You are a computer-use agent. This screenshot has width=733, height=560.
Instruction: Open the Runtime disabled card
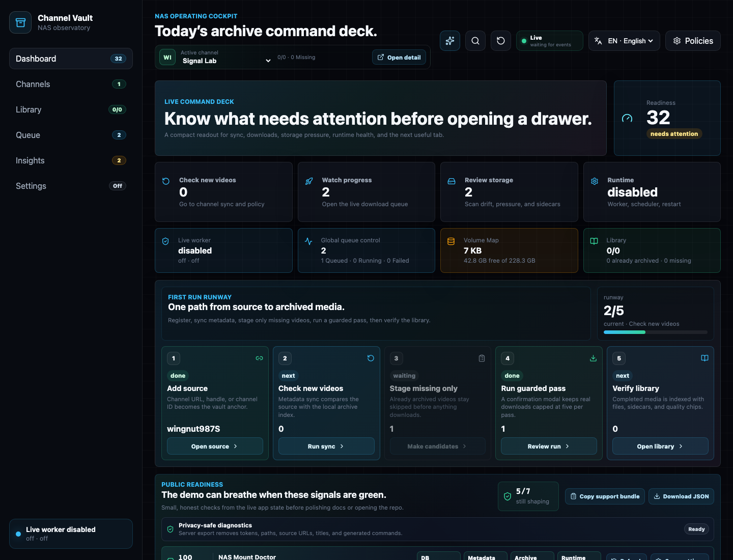652,192
